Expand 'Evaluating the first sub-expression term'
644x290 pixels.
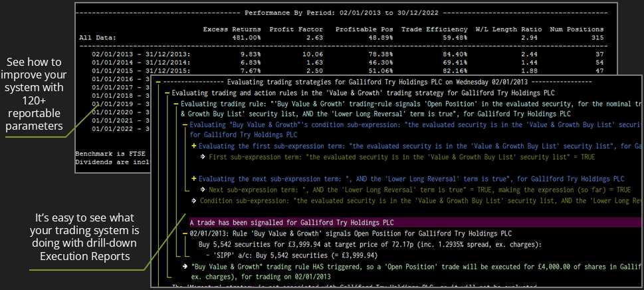coord(194,146)
